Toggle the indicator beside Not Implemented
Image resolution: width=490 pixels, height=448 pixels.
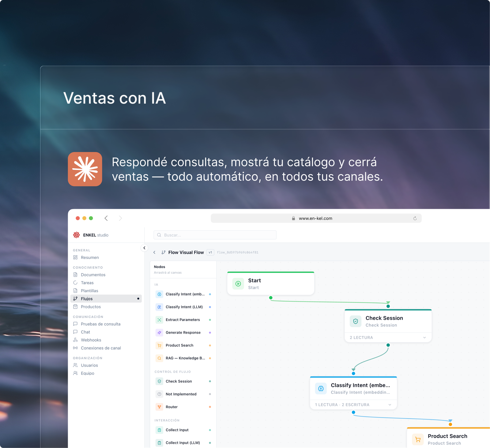[x=210, y=394]
